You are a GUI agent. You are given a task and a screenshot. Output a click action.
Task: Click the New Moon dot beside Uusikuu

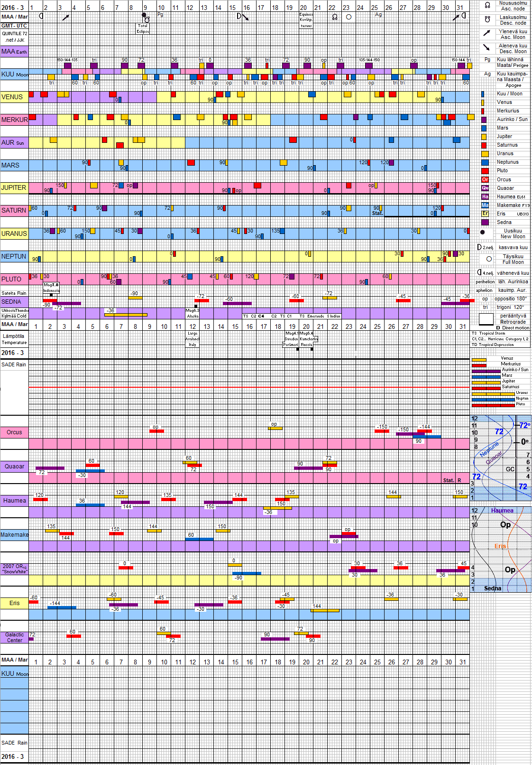(x=483, y=233)
